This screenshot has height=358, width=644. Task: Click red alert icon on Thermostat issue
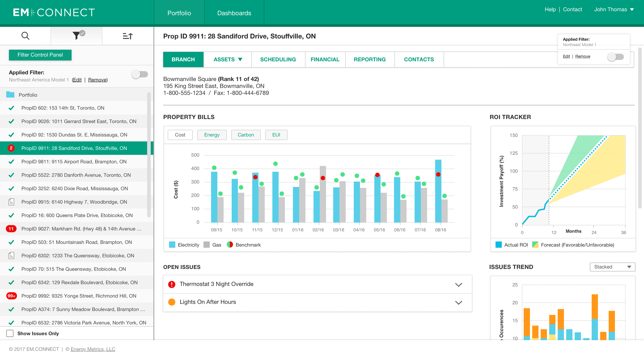pos(172,284)
